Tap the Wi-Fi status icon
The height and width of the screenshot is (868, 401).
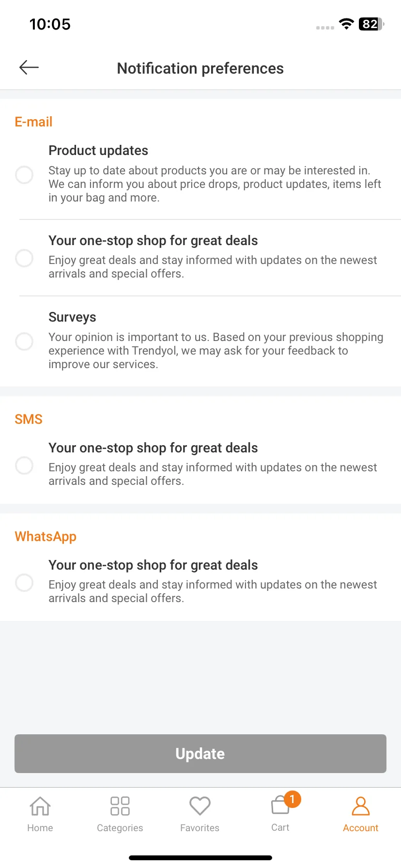pos(346,24)
